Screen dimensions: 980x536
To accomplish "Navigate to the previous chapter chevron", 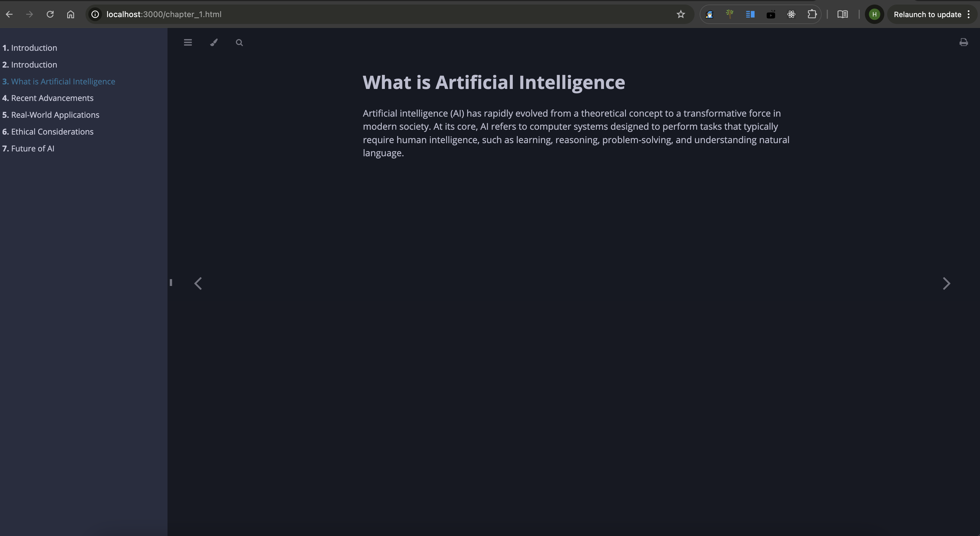I will [198, 283].
